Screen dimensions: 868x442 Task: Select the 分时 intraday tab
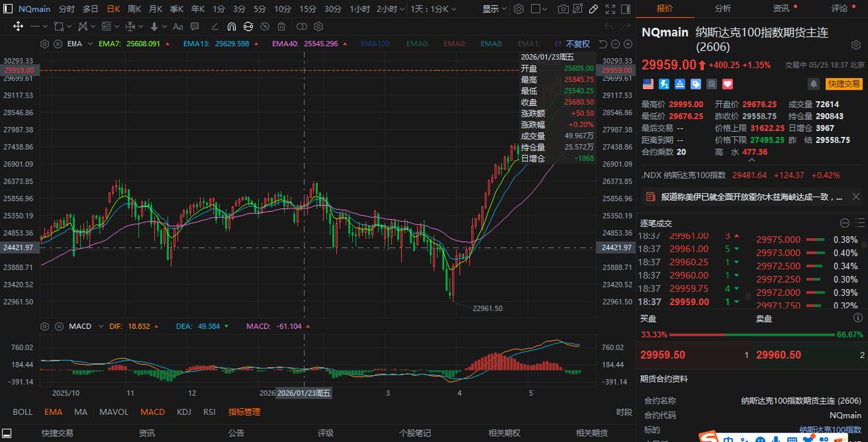tap(66, 9)
